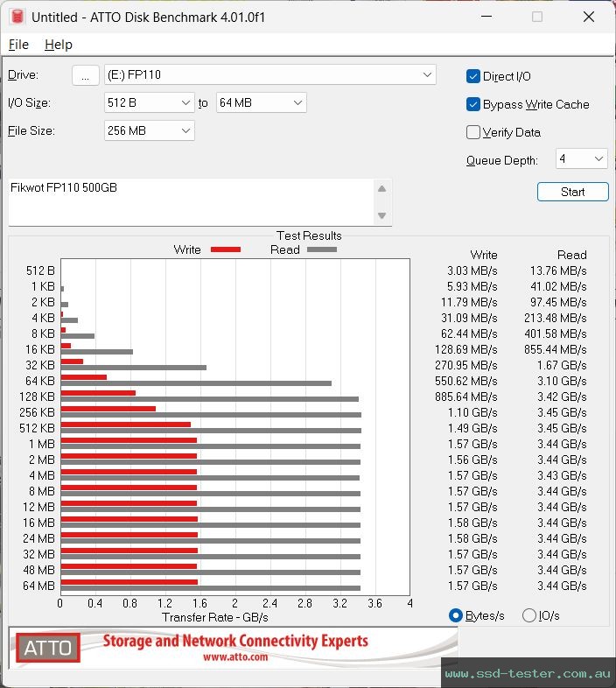Select the IO/s radio button
Viewport: 616px width, 688px height.
tap(529, 615)
